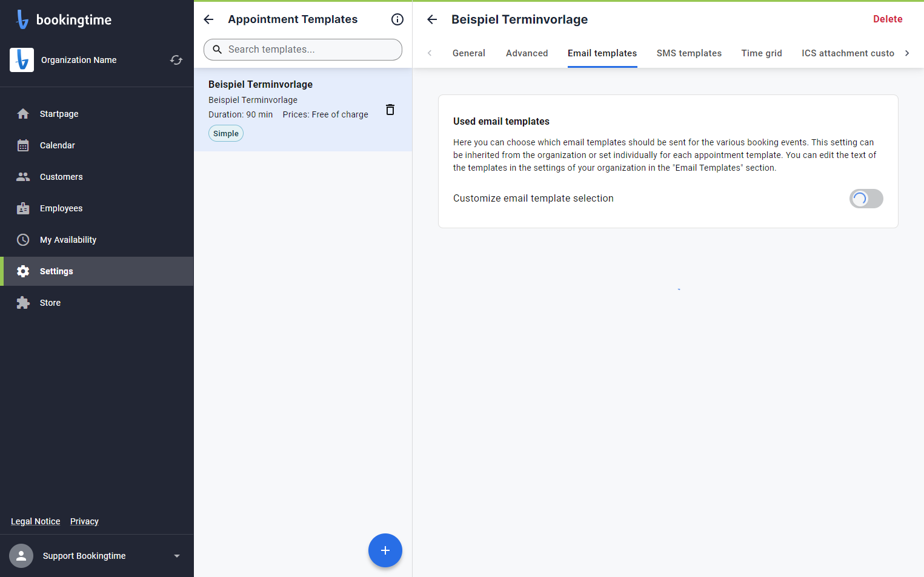
Task: Open the Privacy link
Action: [84, 521]
